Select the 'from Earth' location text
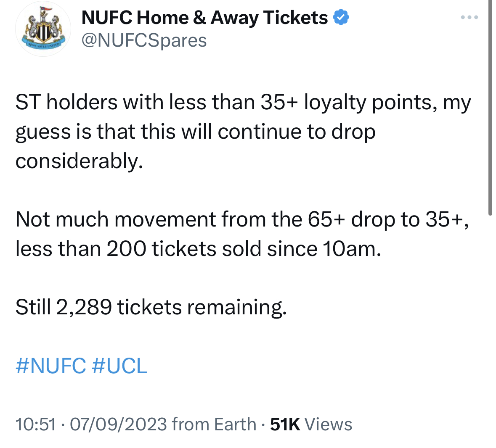496x448 pixels. pyautogui.click(x=214, y=424)
